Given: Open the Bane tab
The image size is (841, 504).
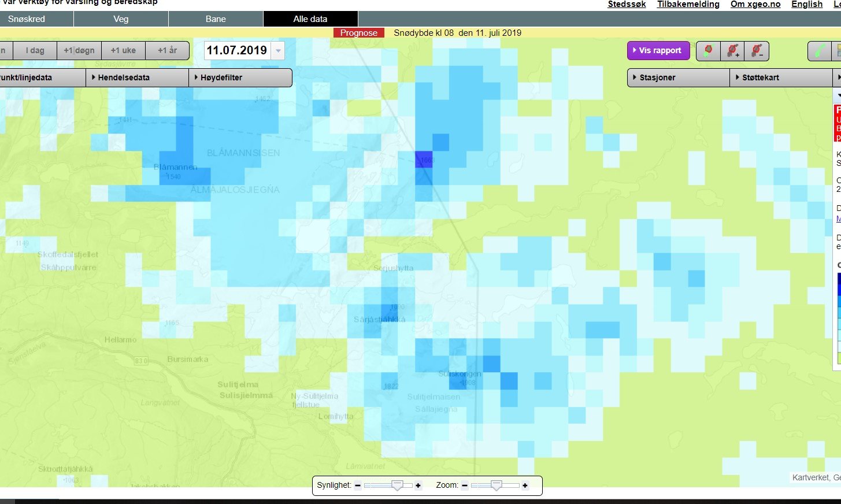Looking at the screenshot, I should pos(216,19).
